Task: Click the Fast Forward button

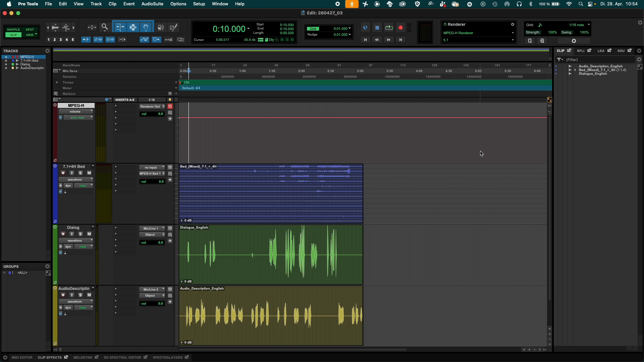Action: coord(389,40)
